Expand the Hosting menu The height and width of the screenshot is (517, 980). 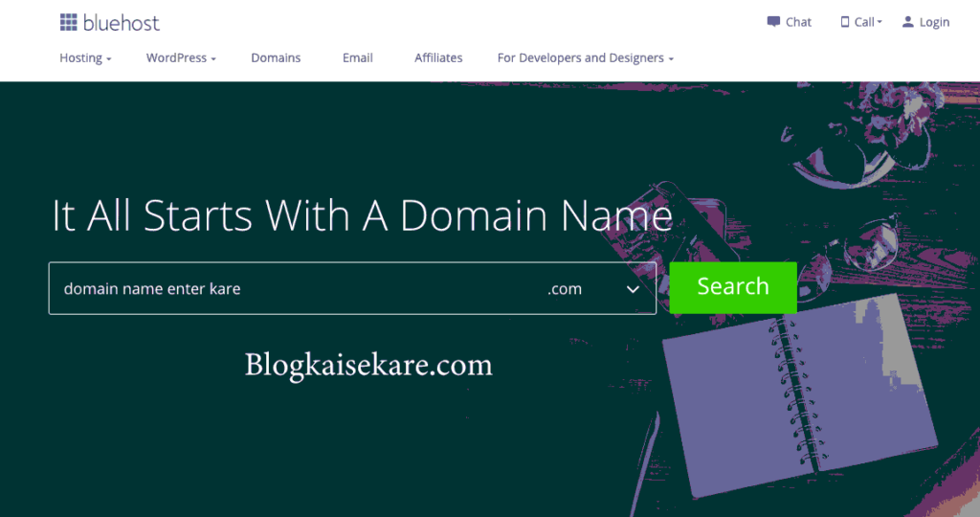point(85,58)
